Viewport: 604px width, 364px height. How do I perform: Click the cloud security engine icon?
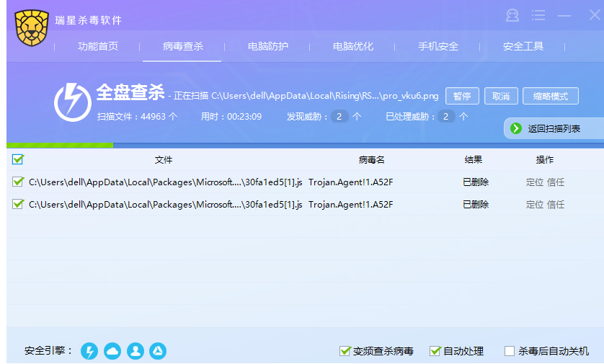(112, 351)
